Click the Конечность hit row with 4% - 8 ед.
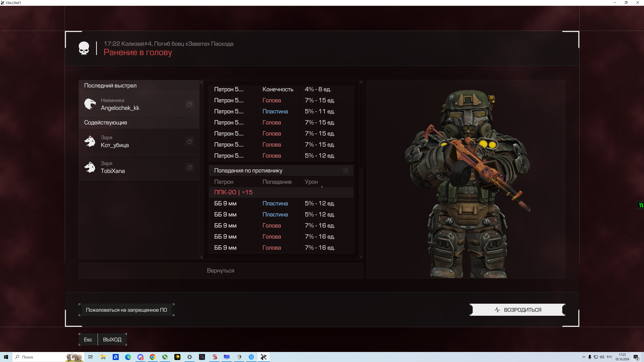 coord(281,89)
